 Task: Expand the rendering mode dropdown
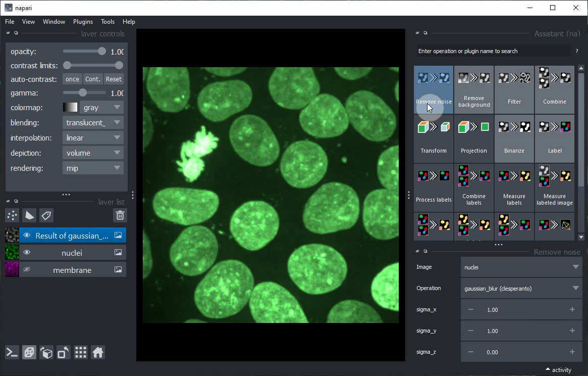(93, 168)
